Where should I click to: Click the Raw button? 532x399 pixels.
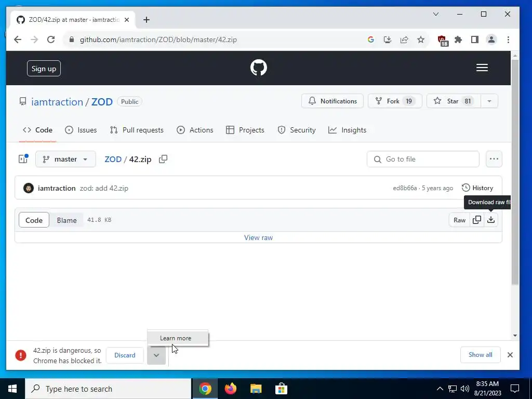(459, 220)
